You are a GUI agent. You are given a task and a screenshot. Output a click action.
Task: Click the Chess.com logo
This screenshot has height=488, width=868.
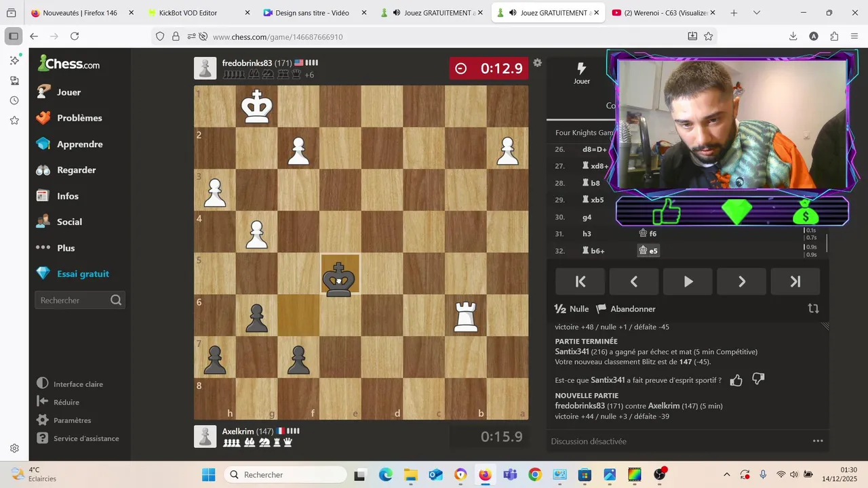click(x=69, y=64)
